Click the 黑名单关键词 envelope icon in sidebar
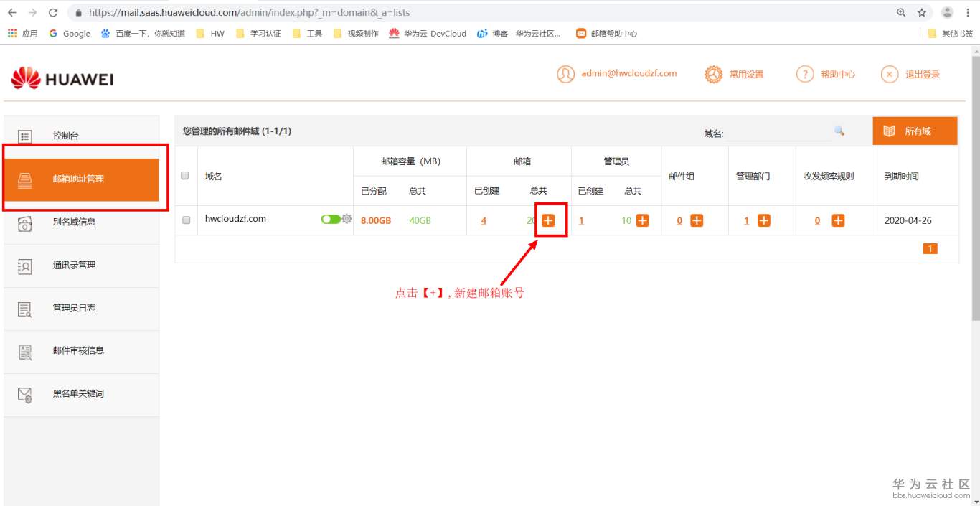980x506 pixels. pyautogui.click(x=24, y=394)
